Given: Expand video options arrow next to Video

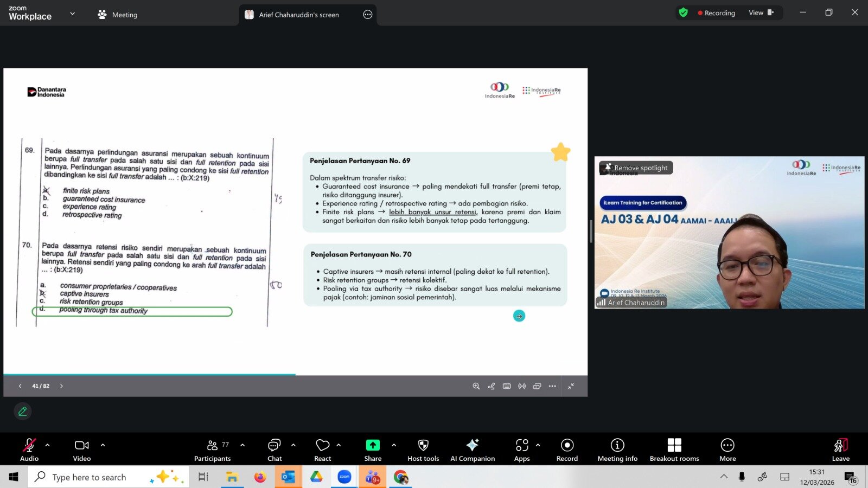Looking at the screenshot, I should click(x=103, y=445).
